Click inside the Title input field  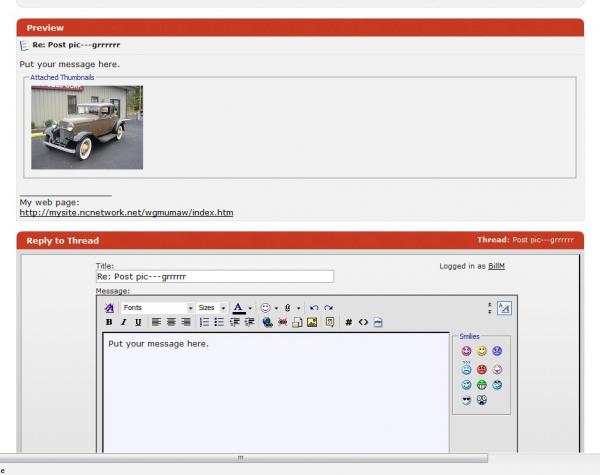[x=215, y=276]
